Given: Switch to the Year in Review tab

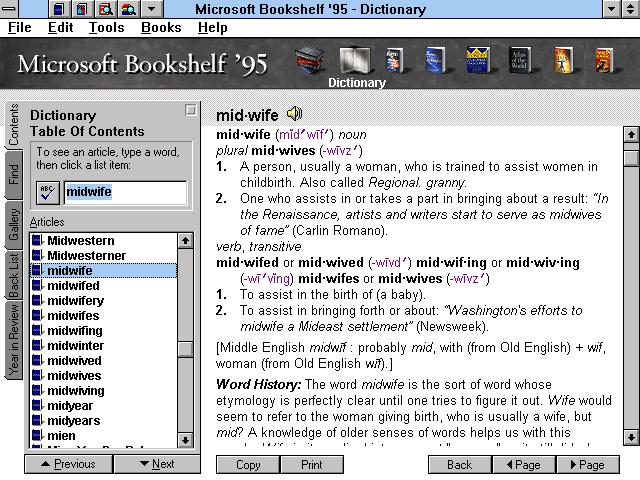Looking at the screenshot, I should point(13,340).
